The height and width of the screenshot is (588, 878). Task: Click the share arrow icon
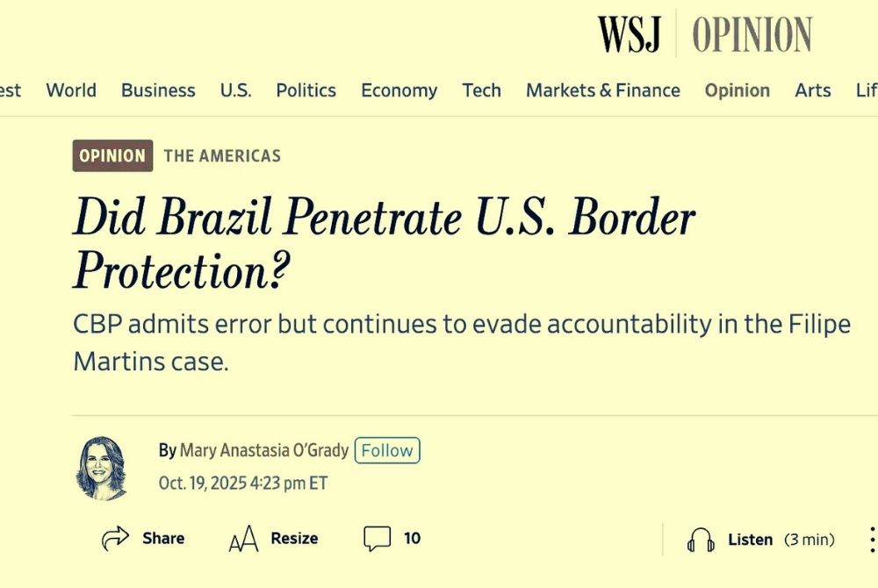(x=116, y=538)
